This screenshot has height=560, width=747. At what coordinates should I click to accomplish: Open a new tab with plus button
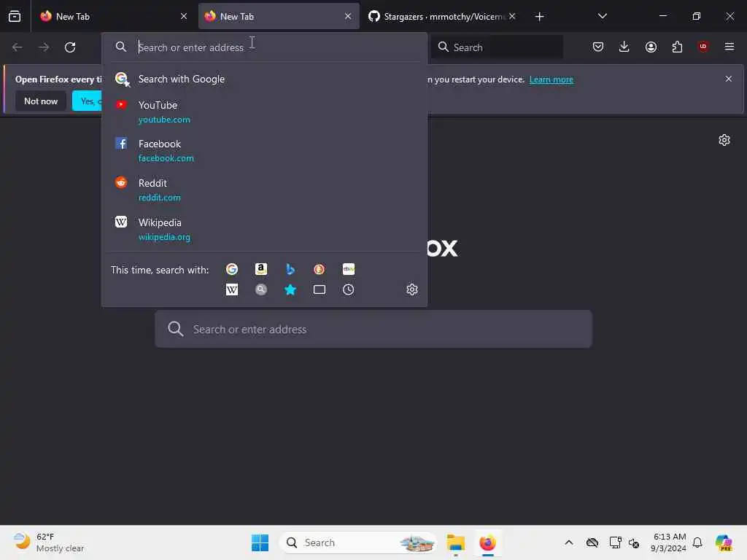pyautogui.click(x=539, y=17)
